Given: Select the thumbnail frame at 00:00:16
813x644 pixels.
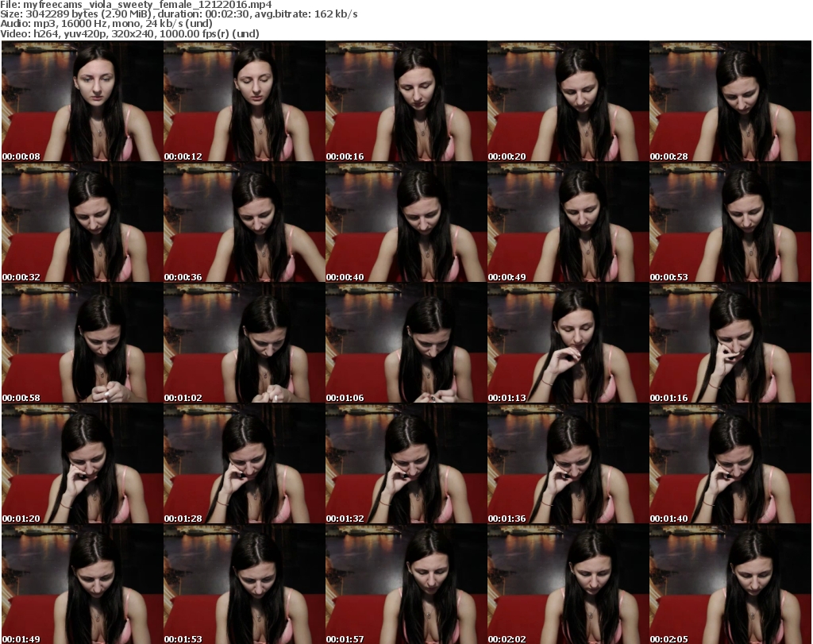Looking at the screenshot, I should pyautogui.click(x=406, y=101).
